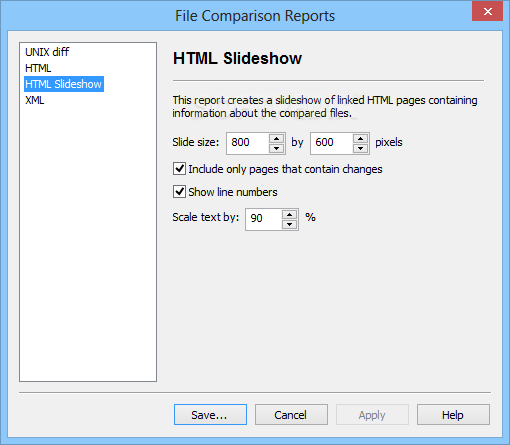The height and width of the screenshot is (445, 510).
Task: Decrease the slide width with down arrow
Action: tap(276, 148)
